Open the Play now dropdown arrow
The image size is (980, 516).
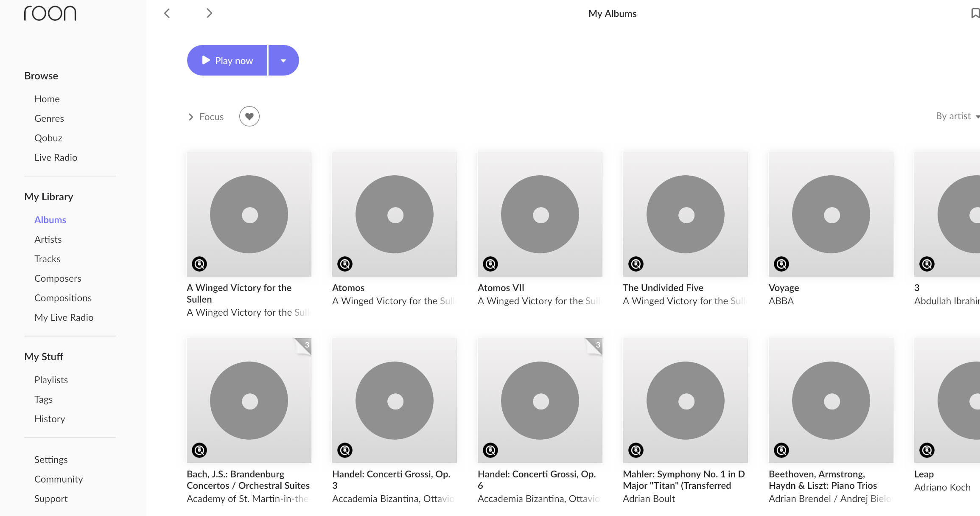[x=283, y=61]
